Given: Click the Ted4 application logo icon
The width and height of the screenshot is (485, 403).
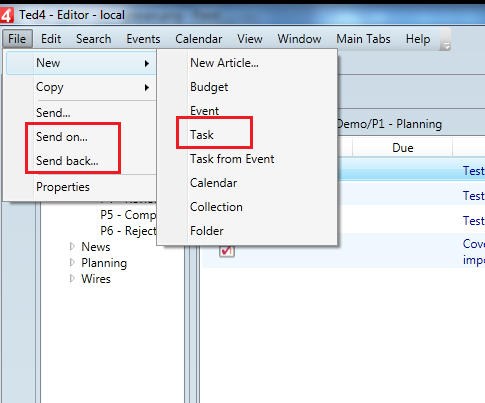Looking at the screenshot, I should [x=6, y=15].
